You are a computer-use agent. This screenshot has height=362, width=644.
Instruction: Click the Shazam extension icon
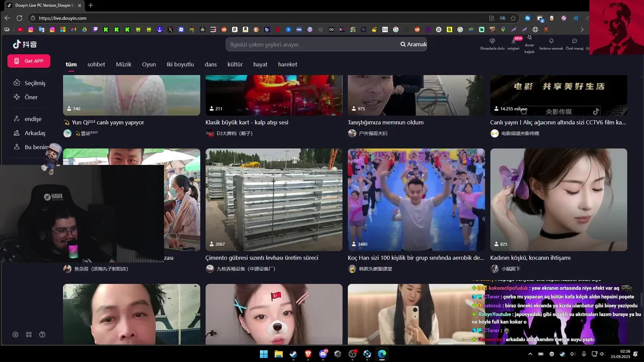(527, 18)
